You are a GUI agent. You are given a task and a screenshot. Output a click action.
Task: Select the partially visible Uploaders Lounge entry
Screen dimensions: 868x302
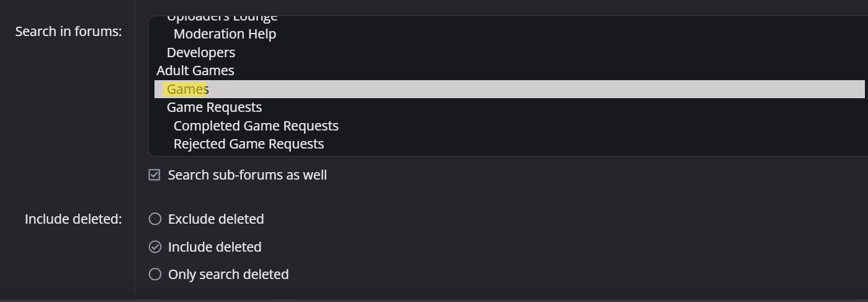point(222,18)
